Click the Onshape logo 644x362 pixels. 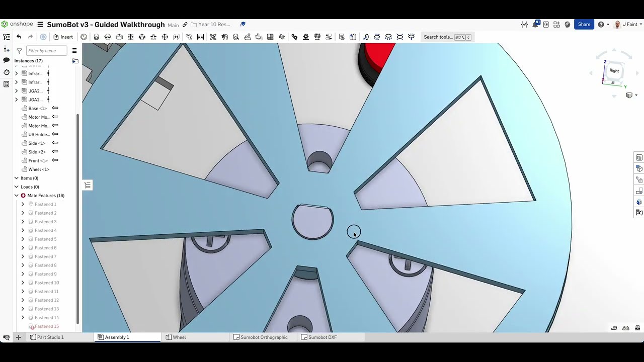click(x=18, y=24)
